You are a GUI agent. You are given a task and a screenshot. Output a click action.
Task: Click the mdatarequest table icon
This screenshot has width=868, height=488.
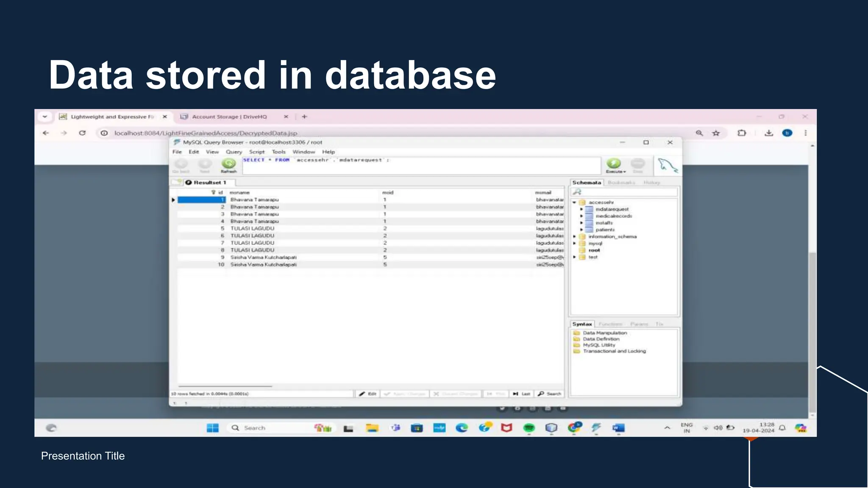tap(589, 209)
